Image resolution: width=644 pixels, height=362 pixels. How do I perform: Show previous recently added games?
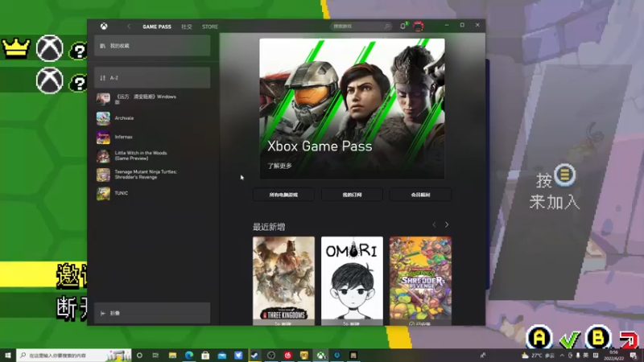tap(434, 224)
